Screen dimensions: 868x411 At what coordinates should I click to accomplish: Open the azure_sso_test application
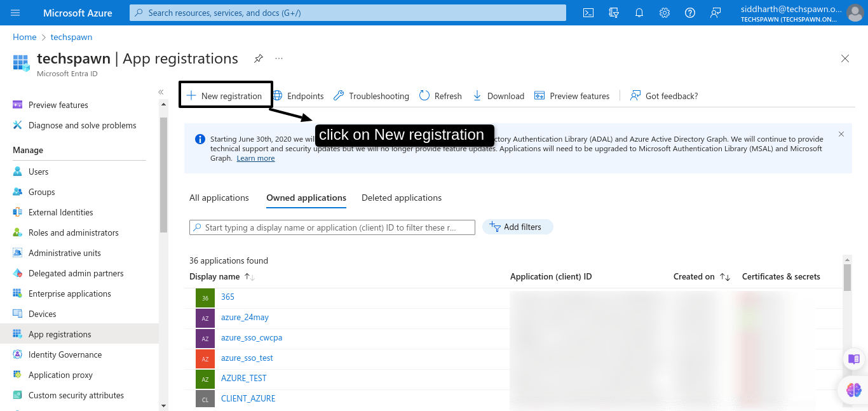(247, 358)
